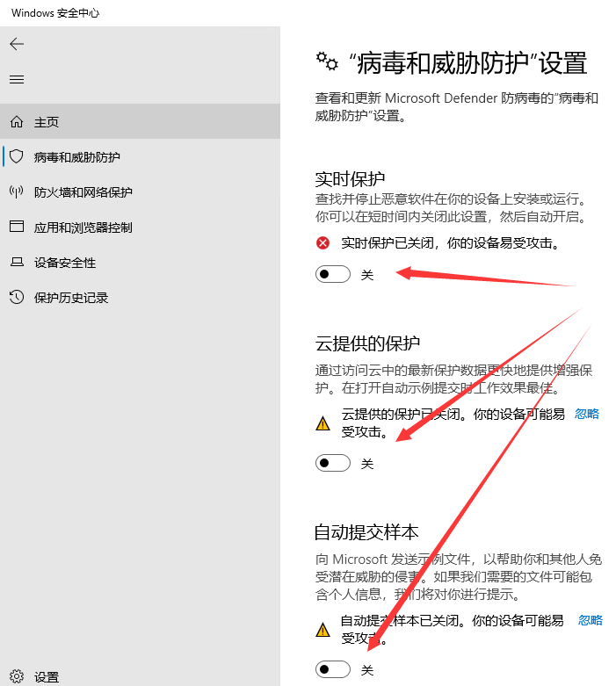
Task: Open the hamburger navigation menu
Action: click(17, 80)
